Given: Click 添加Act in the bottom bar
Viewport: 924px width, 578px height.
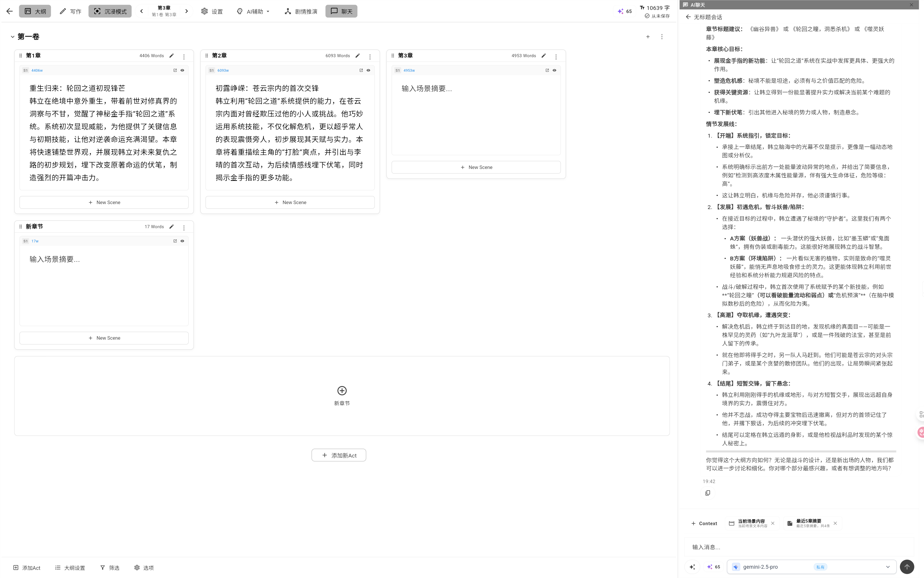Looking at the screenshot, I should pyautogui.click(x=27, y=568).
